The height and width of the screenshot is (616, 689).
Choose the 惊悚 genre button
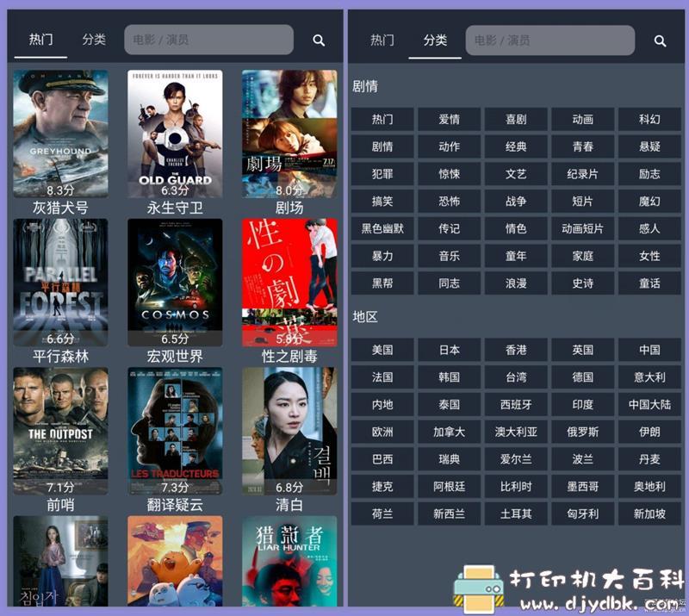click(449, 174)
